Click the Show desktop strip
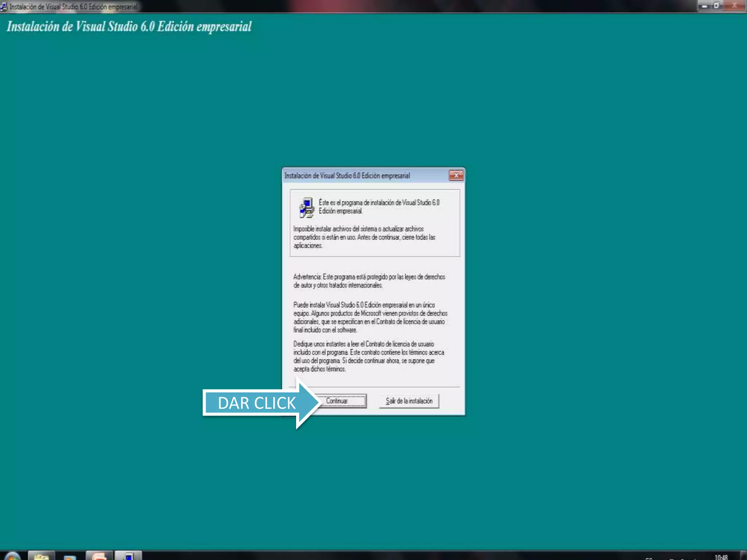The width and height of the screenshot is (747, 560). pos(744,556)
